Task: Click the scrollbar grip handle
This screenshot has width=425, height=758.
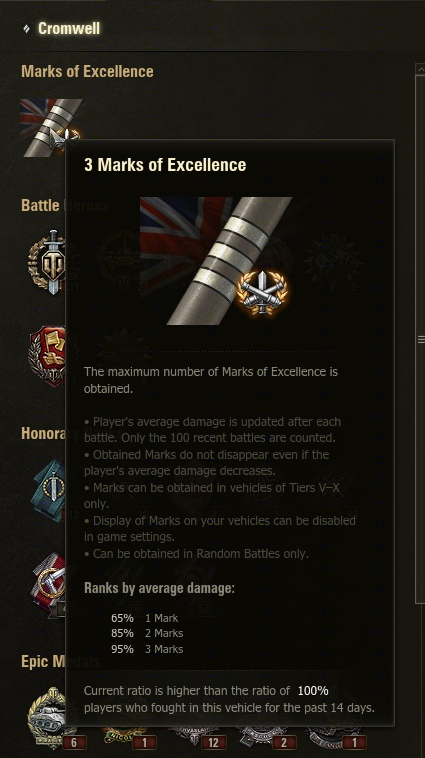Action: tap(421, 340)
